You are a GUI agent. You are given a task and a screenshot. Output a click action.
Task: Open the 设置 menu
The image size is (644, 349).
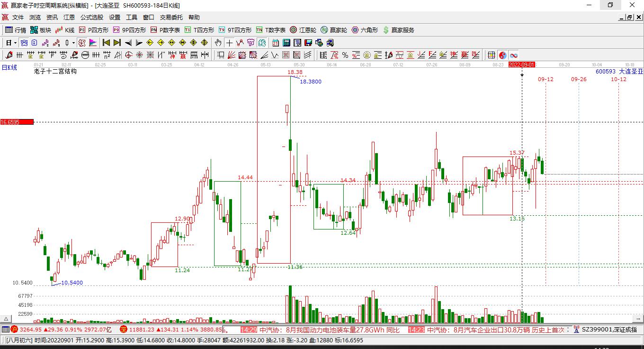click(x=115, y=18)
